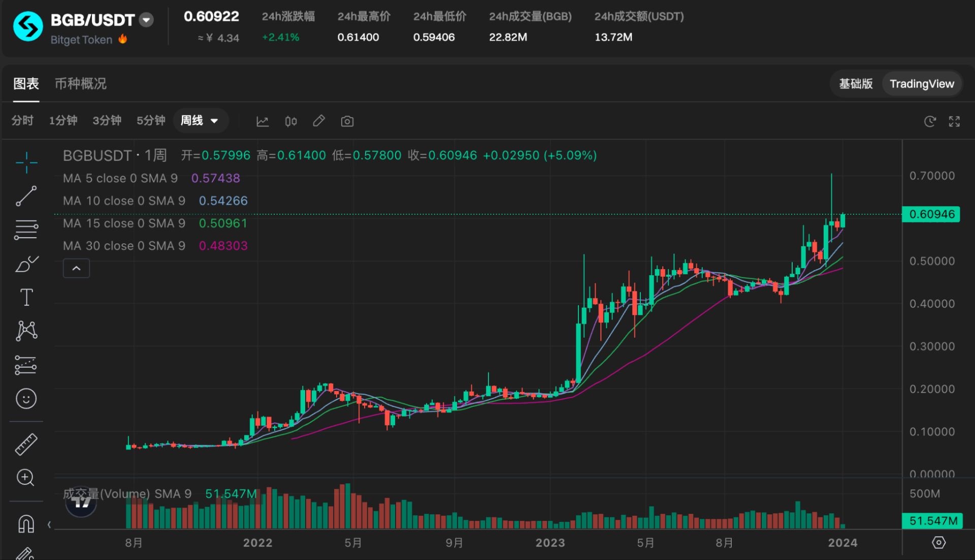Open chart settings gear icon
Viewport: 975px width, 560px height.
click(x=939, y=542)
